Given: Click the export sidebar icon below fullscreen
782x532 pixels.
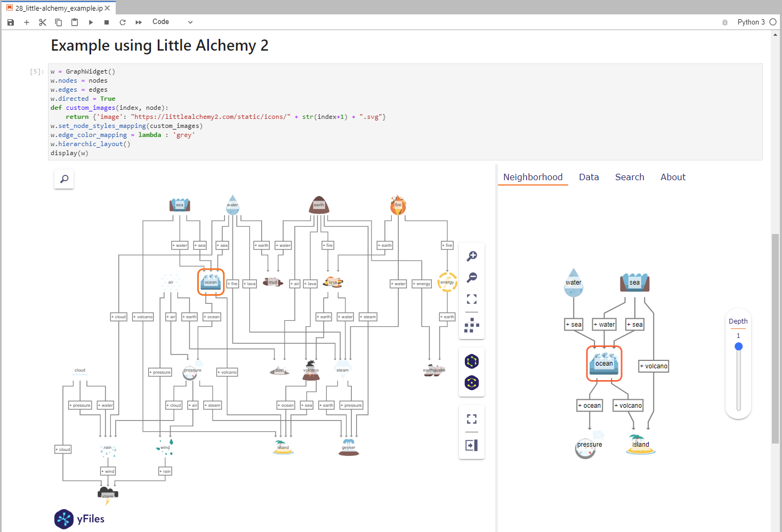Looking at the screenshot, I should (x=471, y=445).
